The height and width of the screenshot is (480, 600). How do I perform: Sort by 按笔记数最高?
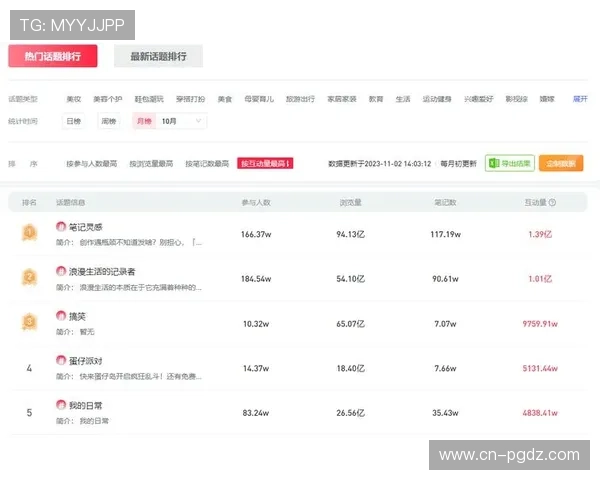[x=207, y=164]
